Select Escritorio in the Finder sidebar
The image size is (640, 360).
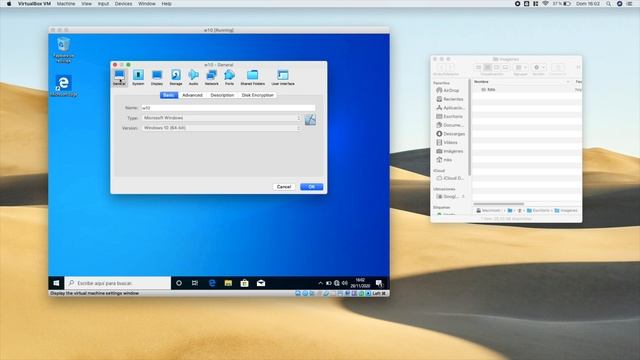tap(450, 116)
